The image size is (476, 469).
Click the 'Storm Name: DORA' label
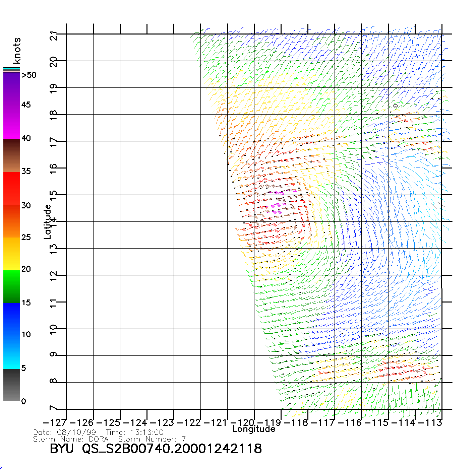(x=71, y=439)
